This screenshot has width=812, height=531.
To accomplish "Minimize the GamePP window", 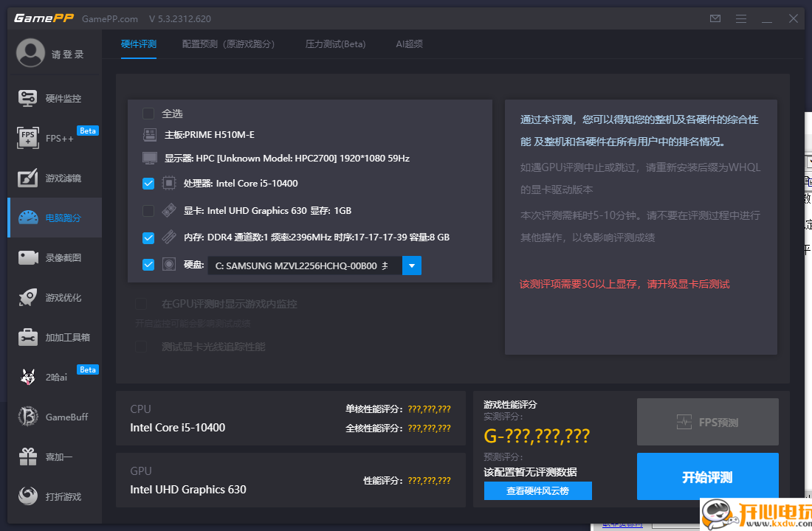I will click(767, 18).
